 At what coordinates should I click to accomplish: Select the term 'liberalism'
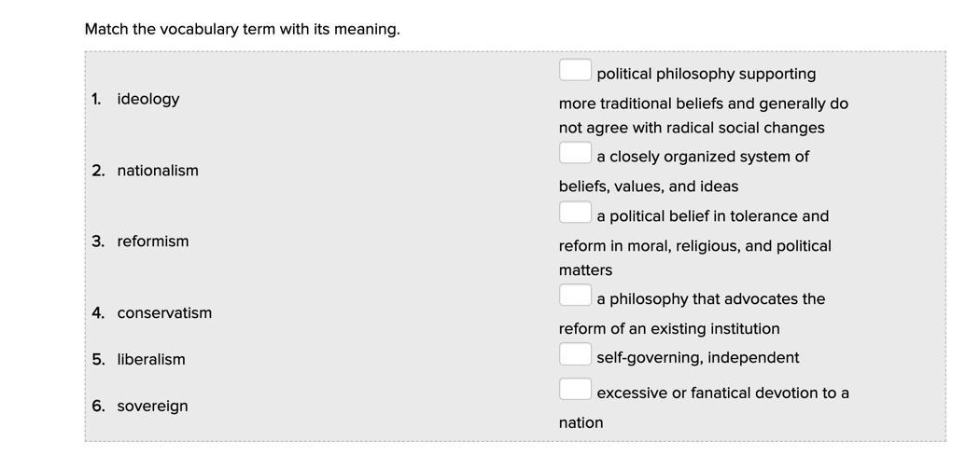pyautogui.click(x=150, y=360)
